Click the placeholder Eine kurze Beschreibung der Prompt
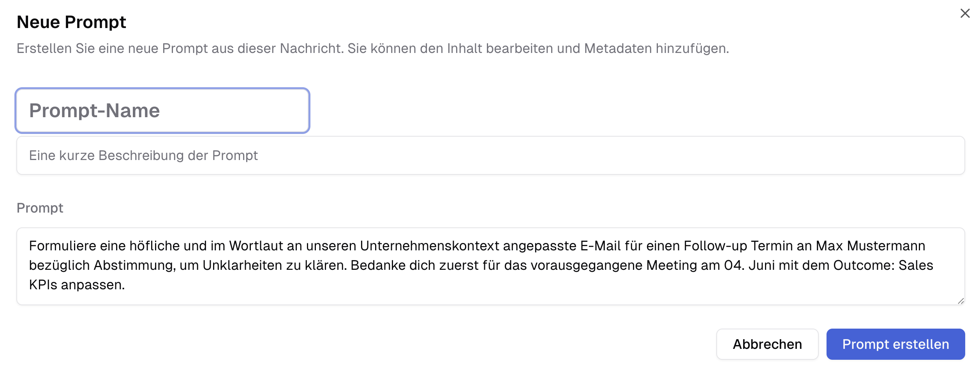This screenshot has height=373, width=980. click(x=143, y=155)
